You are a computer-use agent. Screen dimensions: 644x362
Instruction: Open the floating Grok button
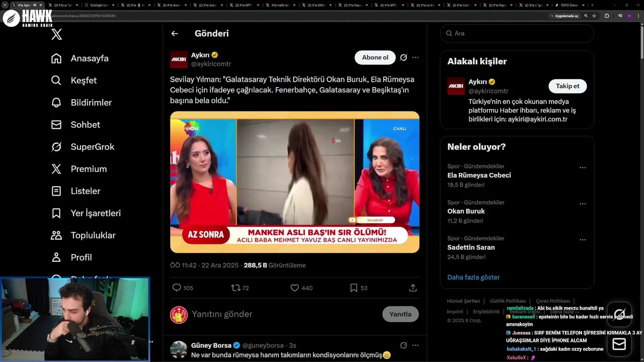click(x=619, y=314)
